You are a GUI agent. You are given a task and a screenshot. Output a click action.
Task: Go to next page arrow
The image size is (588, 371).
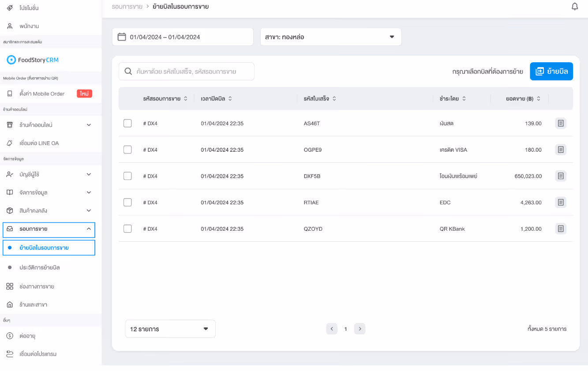[360, 329]
